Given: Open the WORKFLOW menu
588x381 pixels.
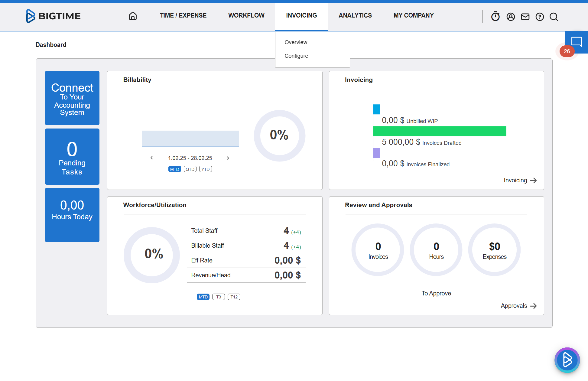Looking at the screenshot, I should [246, 15].
